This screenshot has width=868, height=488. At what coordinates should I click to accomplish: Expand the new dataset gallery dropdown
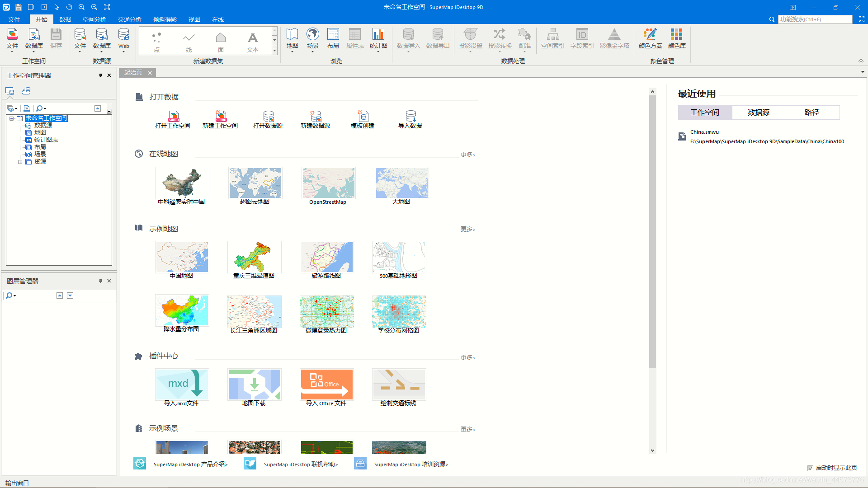(x=274, y=51)
